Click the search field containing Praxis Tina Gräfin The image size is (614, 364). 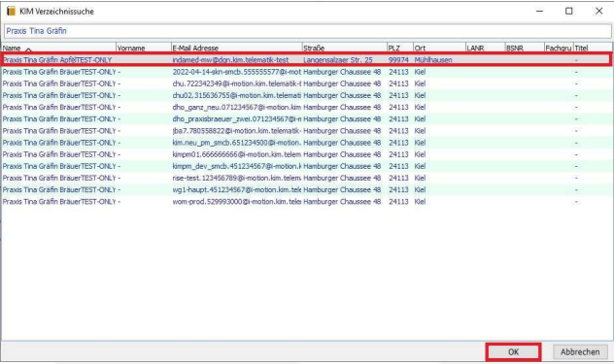coord(307,31)
